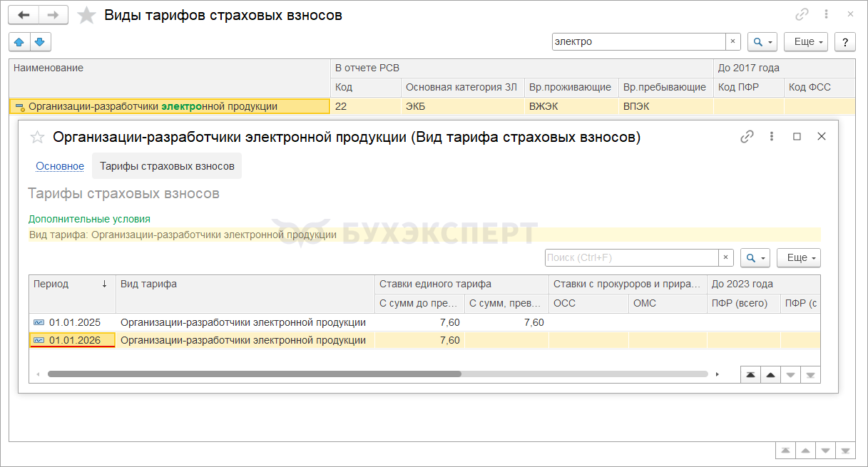Click cell 'ЭКБ'
The width and height of the screenshot is (868, 467).
(462, 107)
